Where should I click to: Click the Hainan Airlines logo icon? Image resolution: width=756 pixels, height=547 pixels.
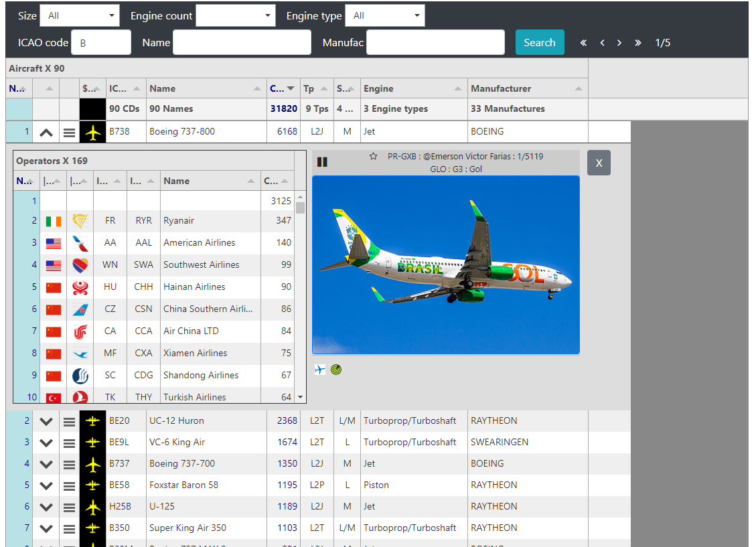[x=80, y=287]
